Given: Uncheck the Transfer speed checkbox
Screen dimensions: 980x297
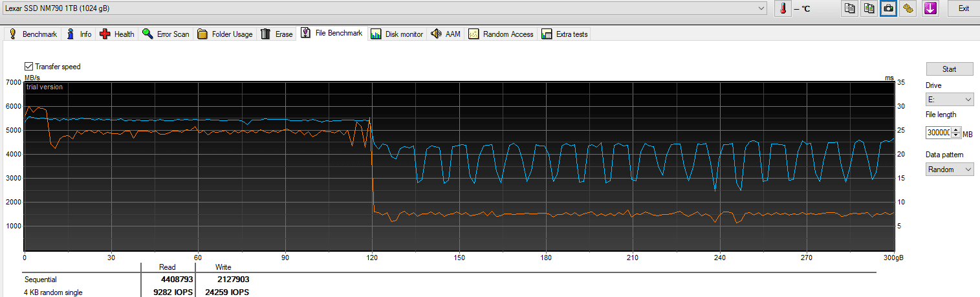Looking at the screenshot, I should (28, 67).
